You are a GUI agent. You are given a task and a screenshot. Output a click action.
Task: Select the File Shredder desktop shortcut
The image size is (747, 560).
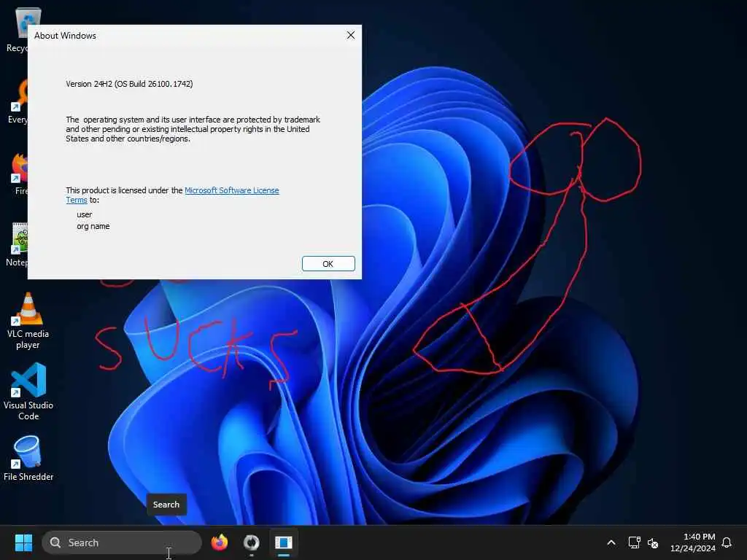point(28,458)
